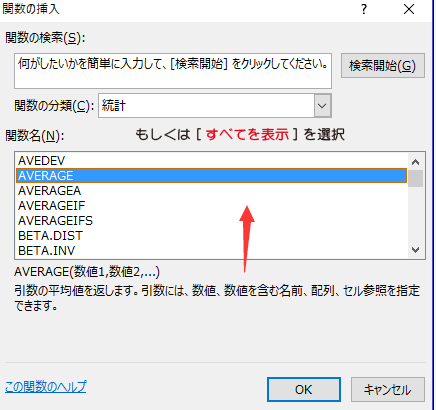Click the 検索開始(G) button

(x=383, y=66)
